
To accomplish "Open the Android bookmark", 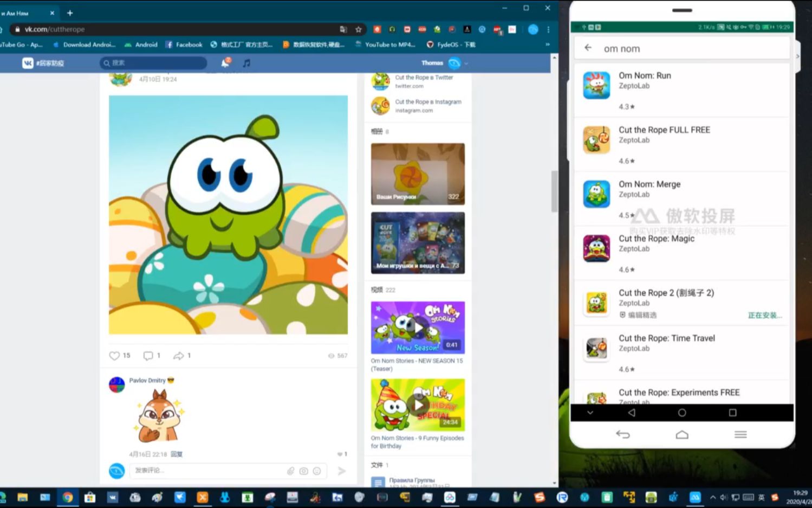I will point(141,44).
